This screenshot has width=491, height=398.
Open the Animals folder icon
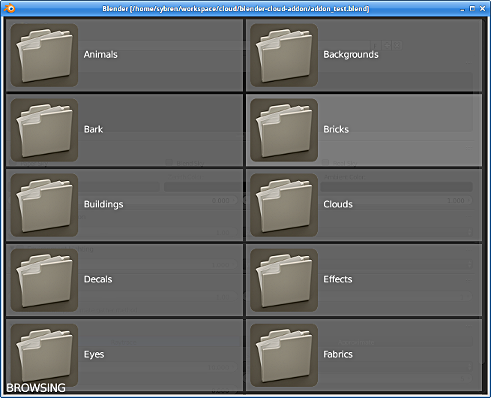(44, 55)
